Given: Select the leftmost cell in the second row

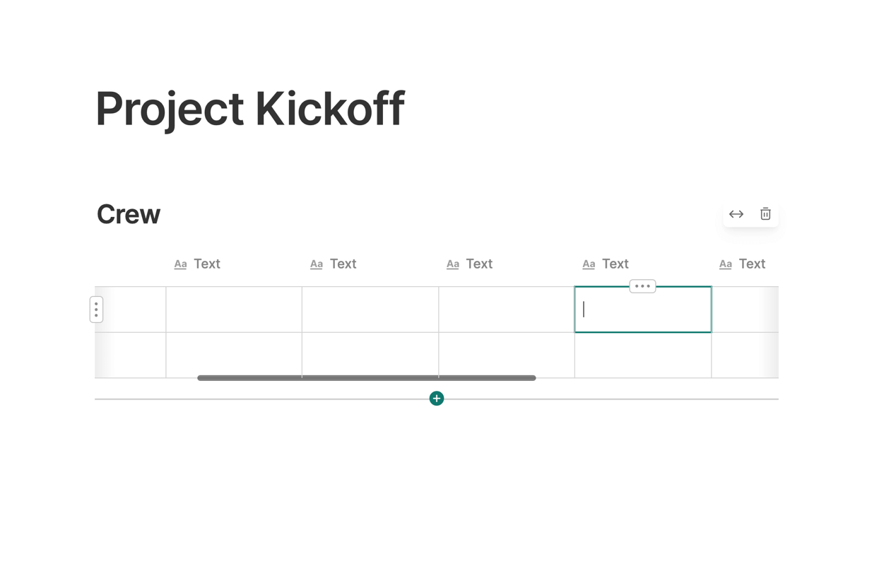Looking at the screenshot, I should 131,355.
